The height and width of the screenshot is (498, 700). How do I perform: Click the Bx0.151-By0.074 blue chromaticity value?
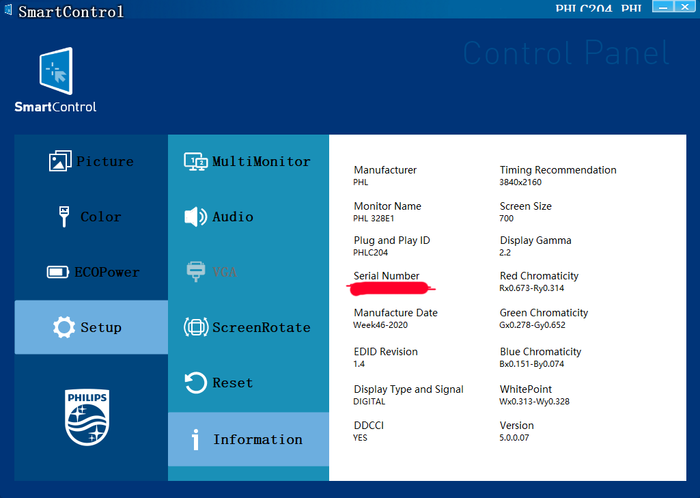[531, 364]
